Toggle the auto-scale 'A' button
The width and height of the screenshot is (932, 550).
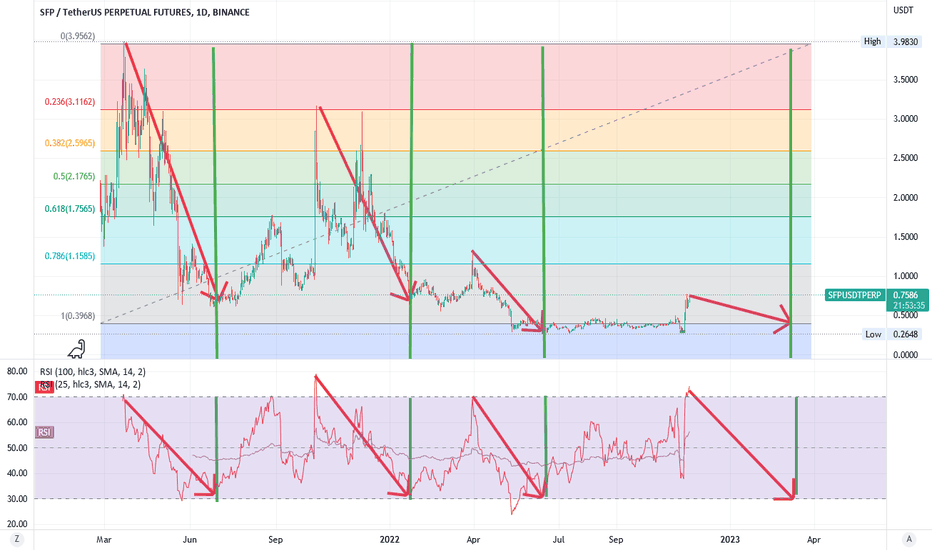[908, 539]
